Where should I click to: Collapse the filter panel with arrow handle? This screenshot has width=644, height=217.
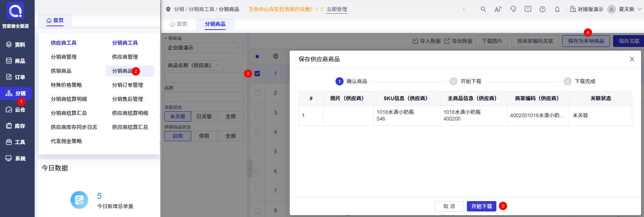coord(250,169)
